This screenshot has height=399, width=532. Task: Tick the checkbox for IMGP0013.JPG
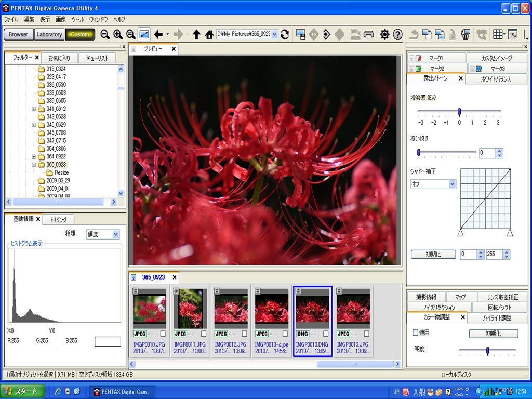click(x=366, y=334)
